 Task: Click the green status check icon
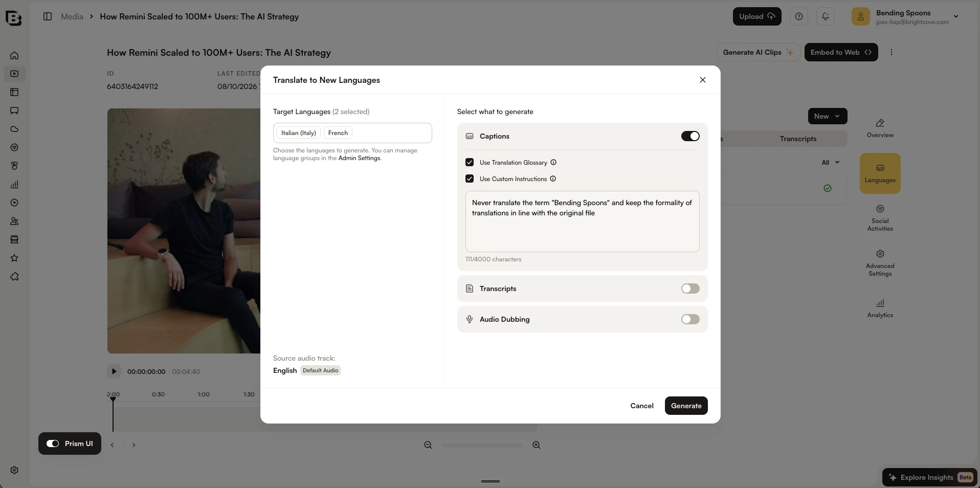click(828, 188)
